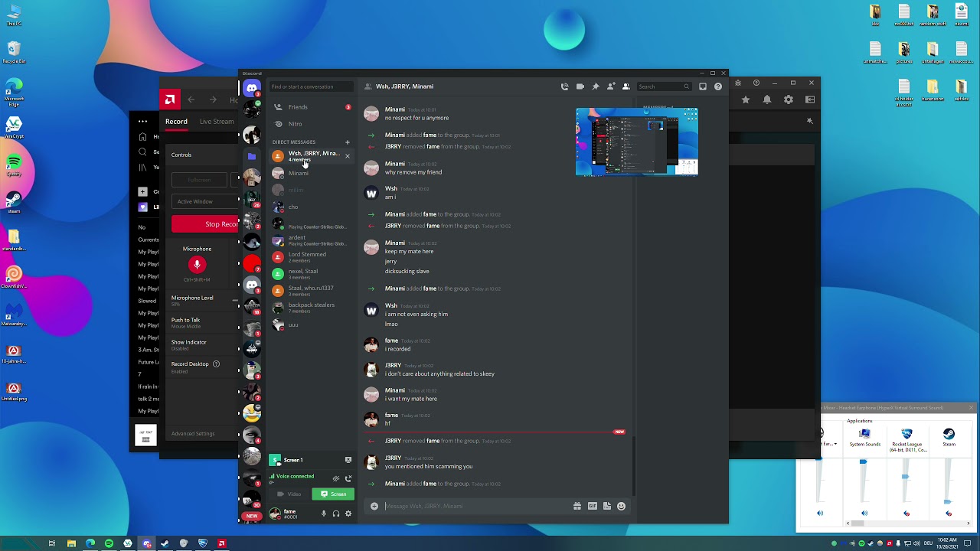This screenshot has width=980, height=551.
Task: Open the Minami direct message
Action: [x=311, y=173]
